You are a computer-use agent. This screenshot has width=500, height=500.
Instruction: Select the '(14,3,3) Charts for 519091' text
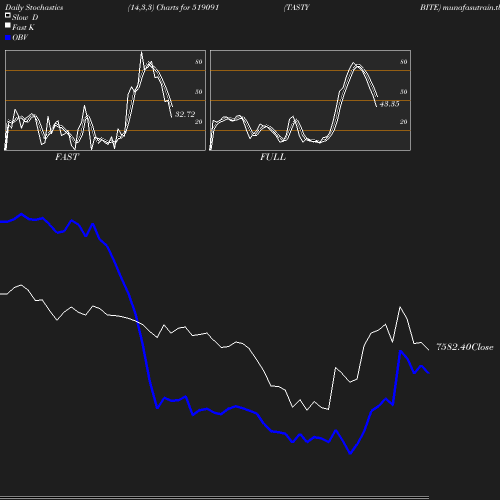pyautogui.click(x=173, y=7)
